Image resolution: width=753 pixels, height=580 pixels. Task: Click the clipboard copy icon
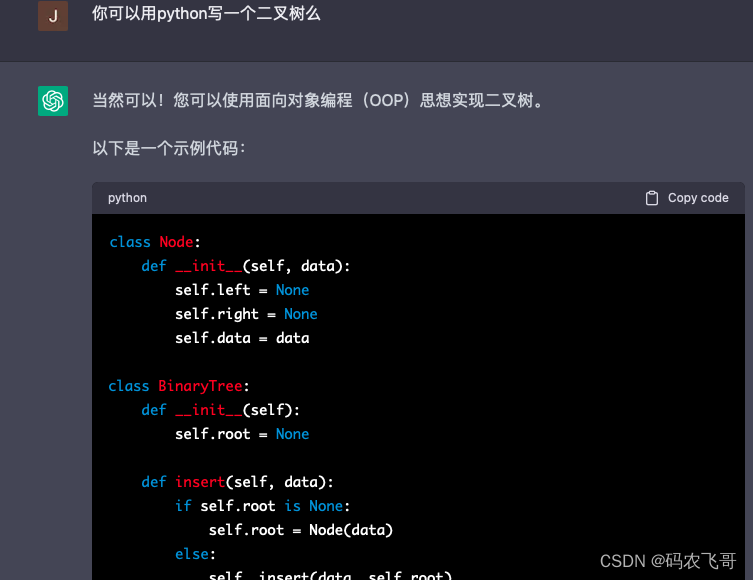coord(652,198)
